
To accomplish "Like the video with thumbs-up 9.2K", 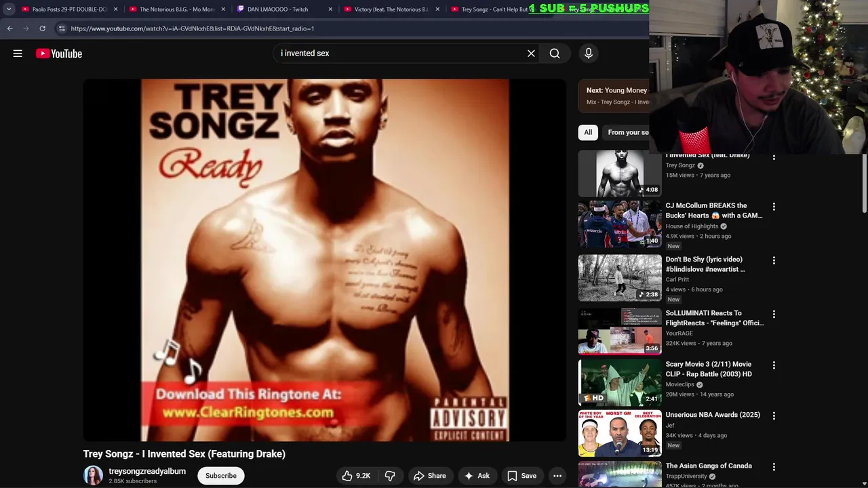I will 356,476.
